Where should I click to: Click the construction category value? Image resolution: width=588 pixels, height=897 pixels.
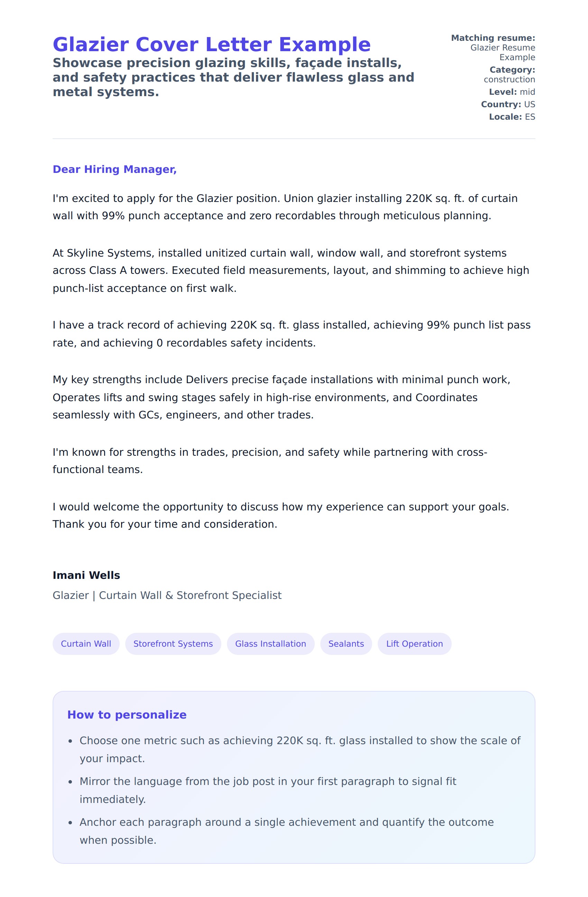pyautogui.click(x=509, y=80)
